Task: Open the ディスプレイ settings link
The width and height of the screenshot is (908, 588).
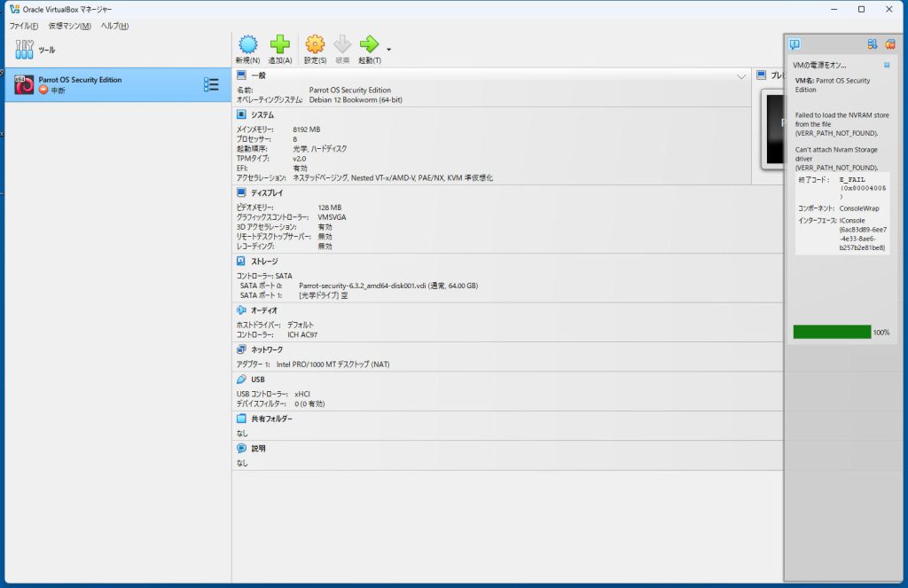Action: 267,193
